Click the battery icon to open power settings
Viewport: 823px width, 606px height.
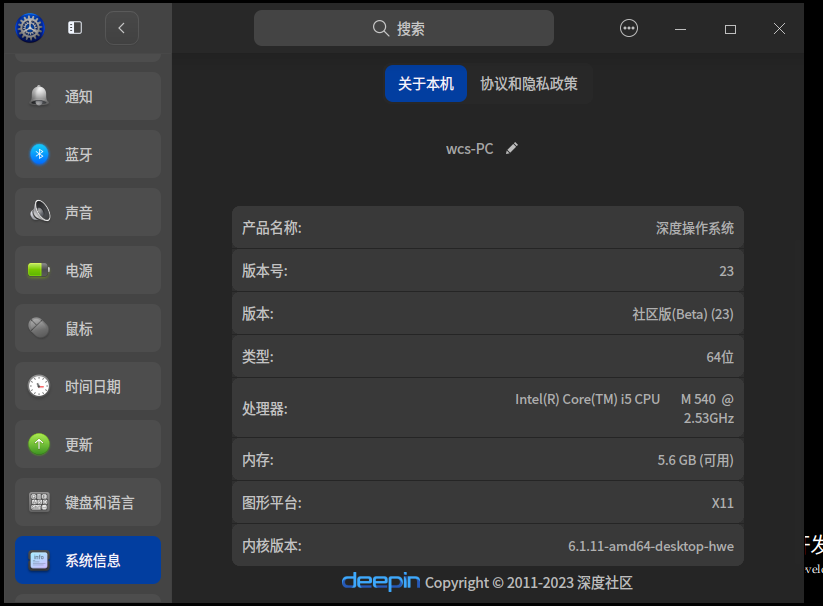[39, 270]
